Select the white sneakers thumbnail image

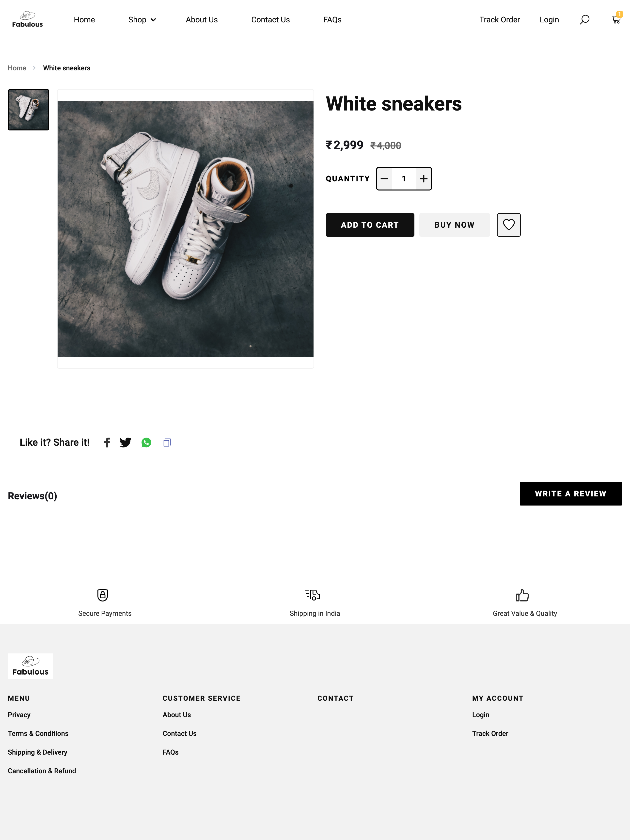pos(29,110)
